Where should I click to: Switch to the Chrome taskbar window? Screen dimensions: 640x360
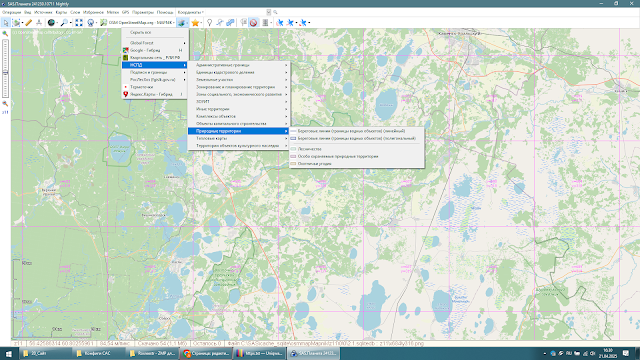tap(206, 353)
